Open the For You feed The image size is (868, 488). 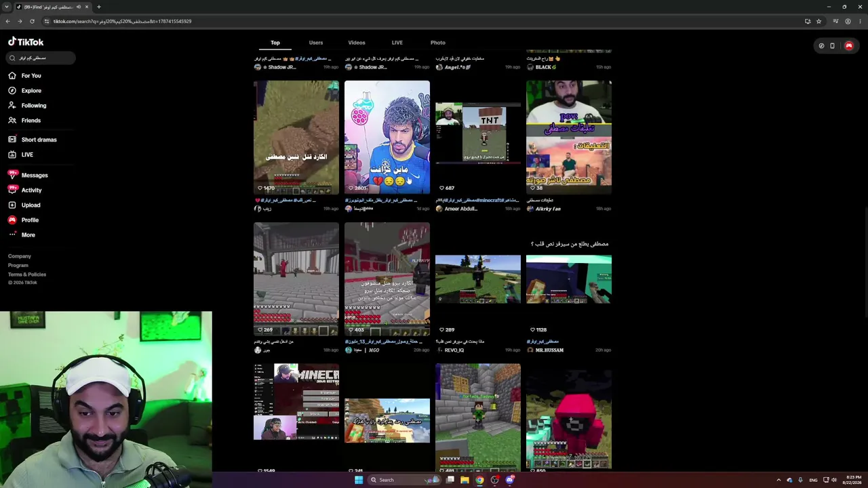(25, 76)
